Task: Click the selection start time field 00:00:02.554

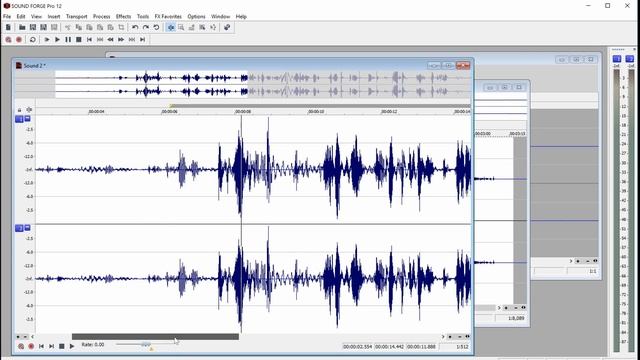Action: [358, 347]
